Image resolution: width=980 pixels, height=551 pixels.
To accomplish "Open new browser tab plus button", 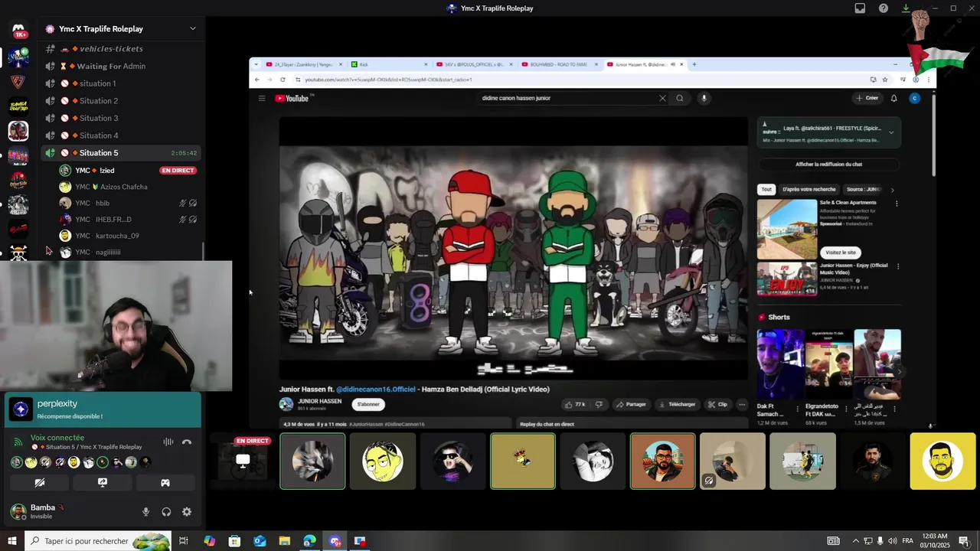I will click(694, 64).
